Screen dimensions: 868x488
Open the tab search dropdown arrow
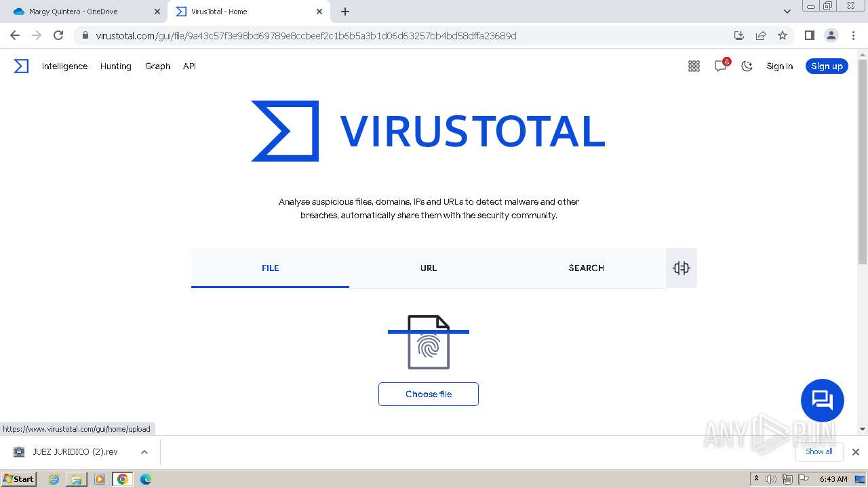click(x=787, y=12)
